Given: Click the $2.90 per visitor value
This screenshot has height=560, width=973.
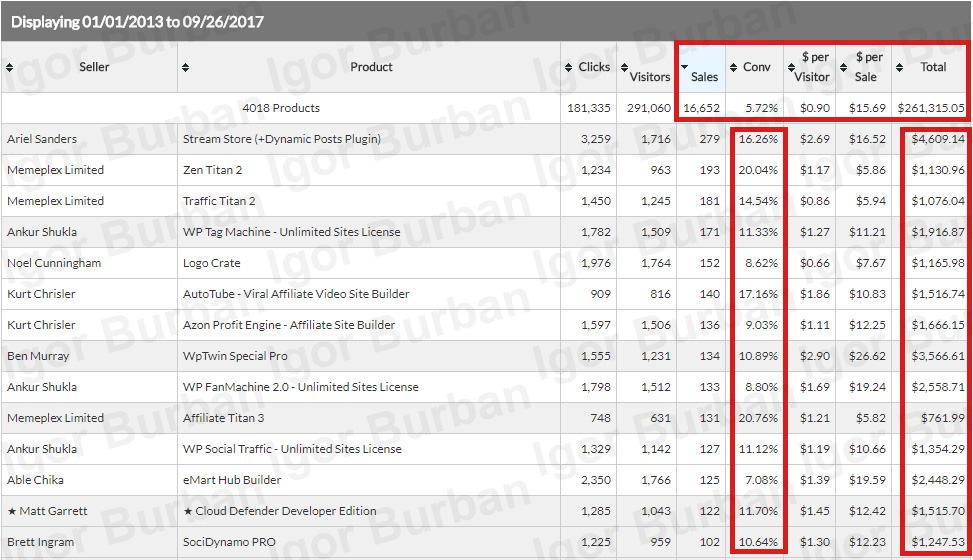Looking at the screenshot, I should (x=815, y=356).
